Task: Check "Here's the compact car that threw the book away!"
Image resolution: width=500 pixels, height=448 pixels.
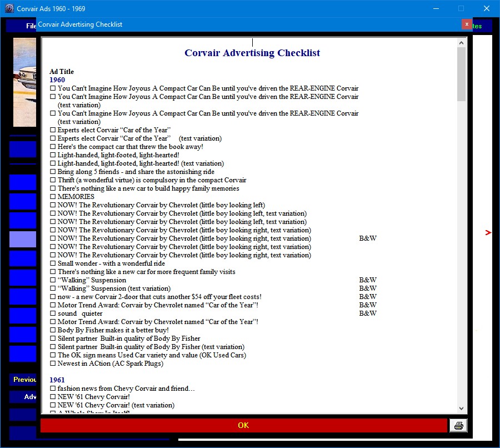Action: (x=53, y=147)
